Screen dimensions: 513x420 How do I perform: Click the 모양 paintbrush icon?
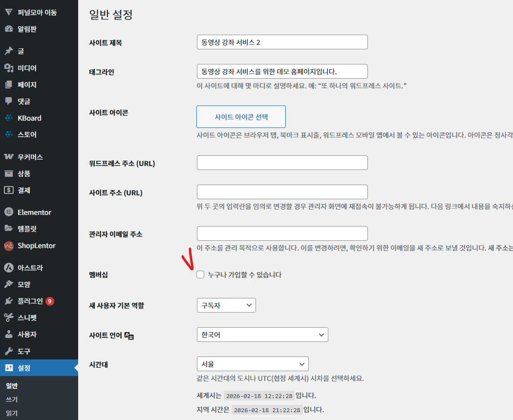pyautogui.click(x=9, y=284)
